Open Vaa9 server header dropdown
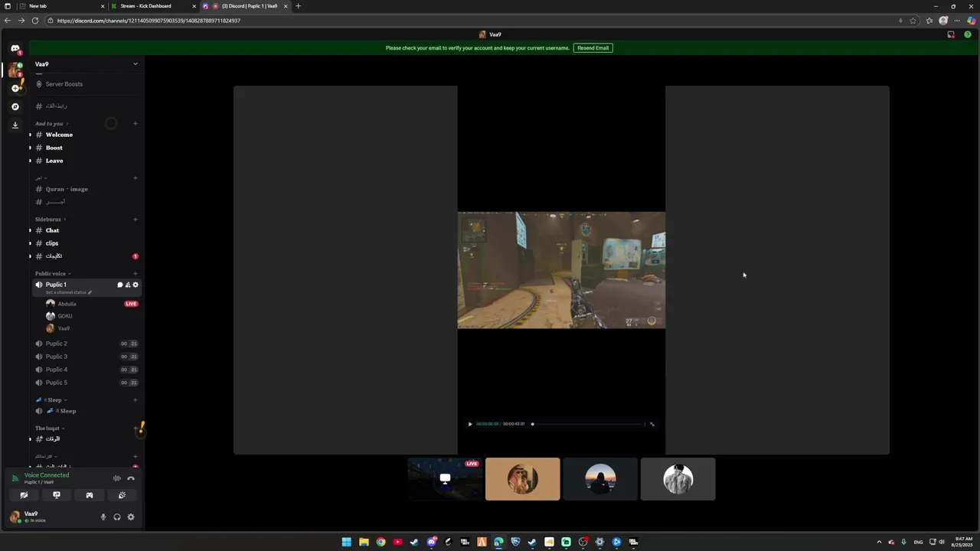Image resolution: width=980 pixels, height=551 pixels. 87,64
